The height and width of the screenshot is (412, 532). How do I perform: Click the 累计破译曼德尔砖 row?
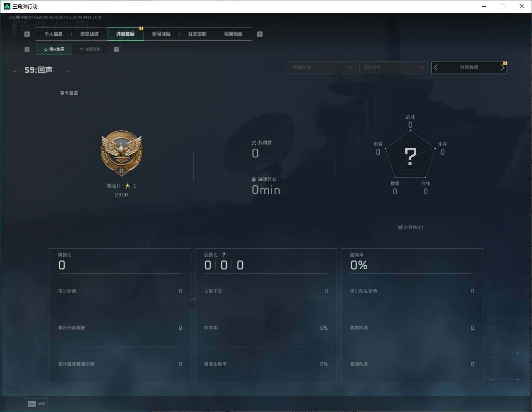tap(120, 364)
